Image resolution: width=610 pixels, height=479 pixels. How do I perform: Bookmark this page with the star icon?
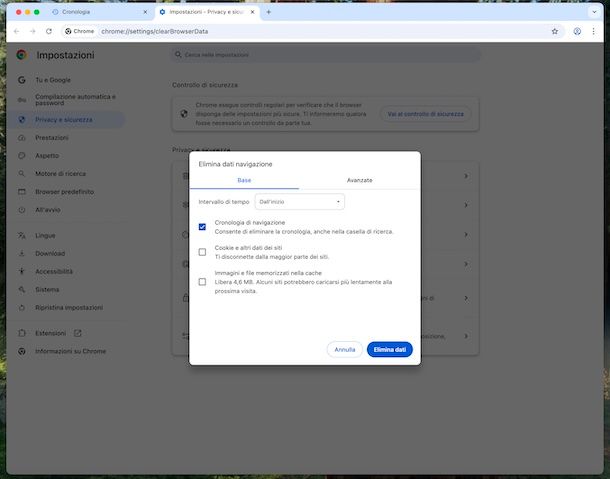(x=555, y=31)
